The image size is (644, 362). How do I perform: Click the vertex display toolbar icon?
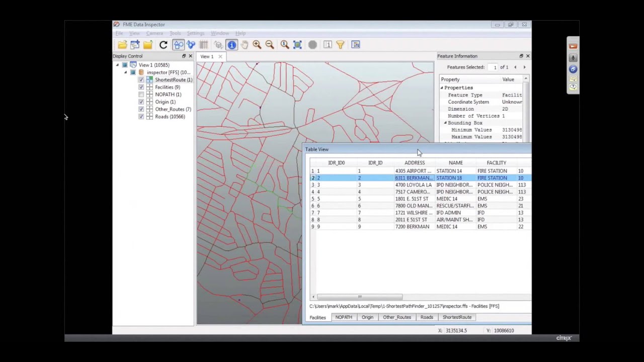coord(191,45)
